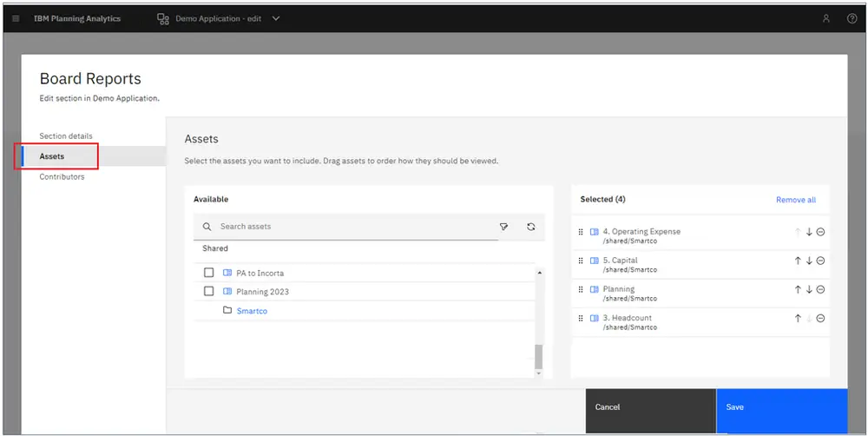Open the hamburger navigation menu
This screenshot has width=868, height=436.
coord(16,18)
